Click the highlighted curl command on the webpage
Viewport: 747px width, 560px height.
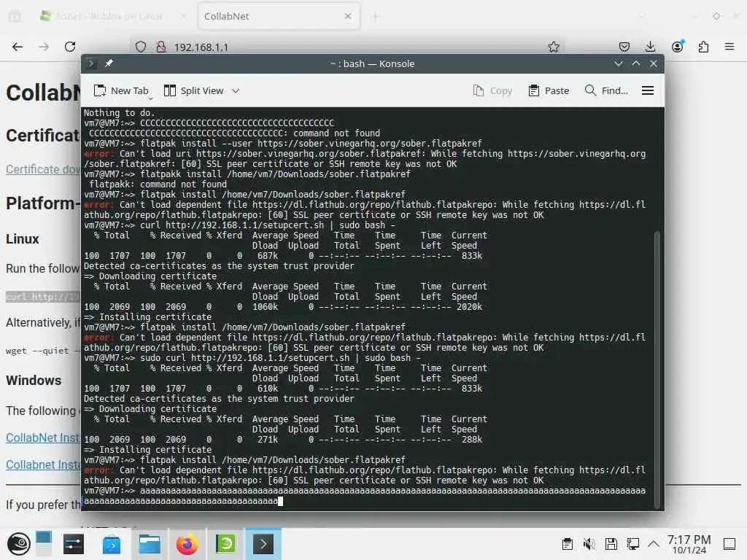(x=43, y=297)
